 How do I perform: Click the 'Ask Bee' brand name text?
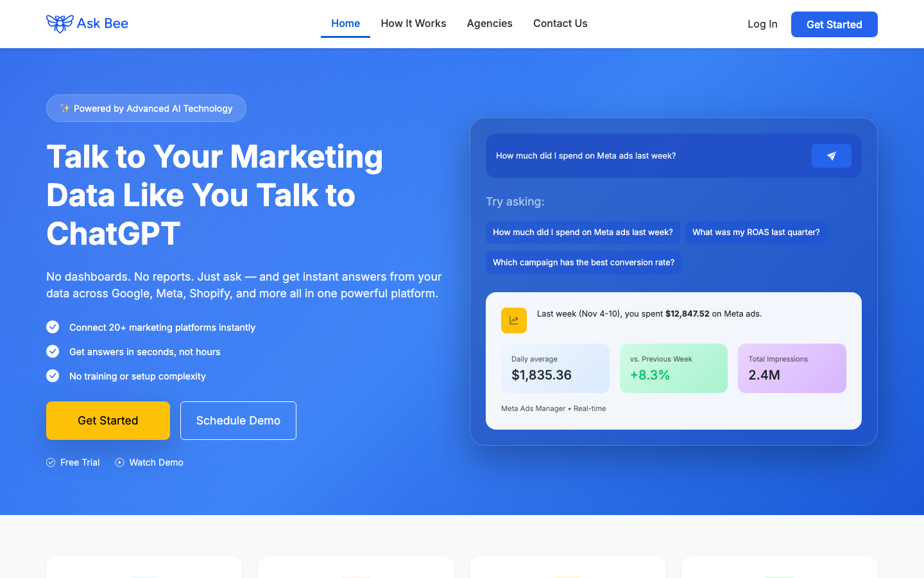(x=103, y=24)
